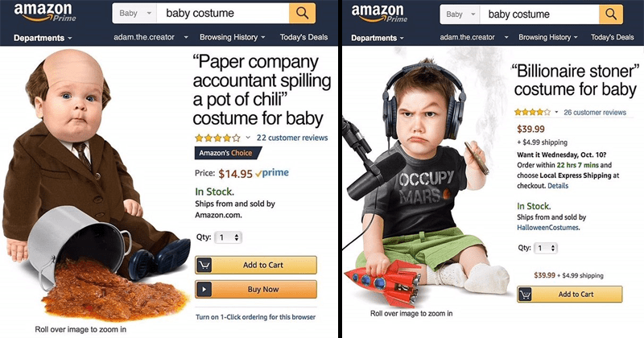This screenshot has height=338, width=644.
Task: Turn on 1-Click ordering for this browser
Action: 255,317
